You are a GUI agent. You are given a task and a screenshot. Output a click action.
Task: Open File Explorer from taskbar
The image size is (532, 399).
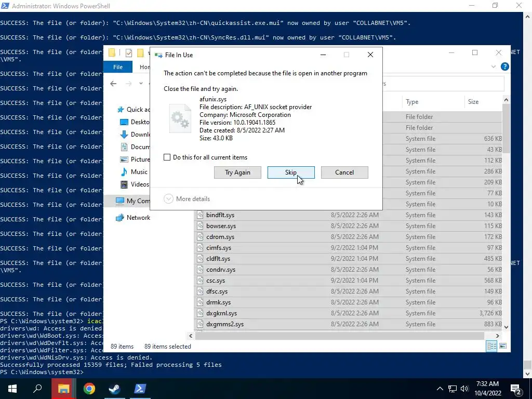click(63, 389)
